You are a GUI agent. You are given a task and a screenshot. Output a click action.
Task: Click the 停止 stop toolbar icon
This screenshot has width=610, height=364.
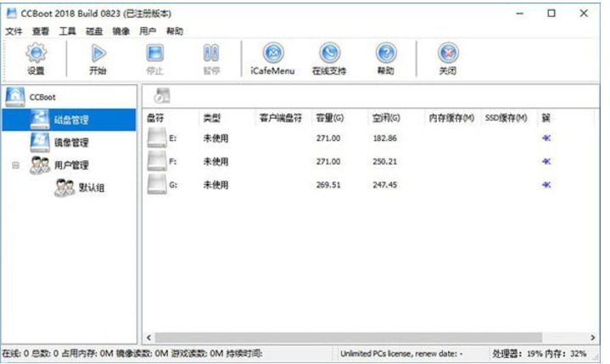tap(155, 53)
